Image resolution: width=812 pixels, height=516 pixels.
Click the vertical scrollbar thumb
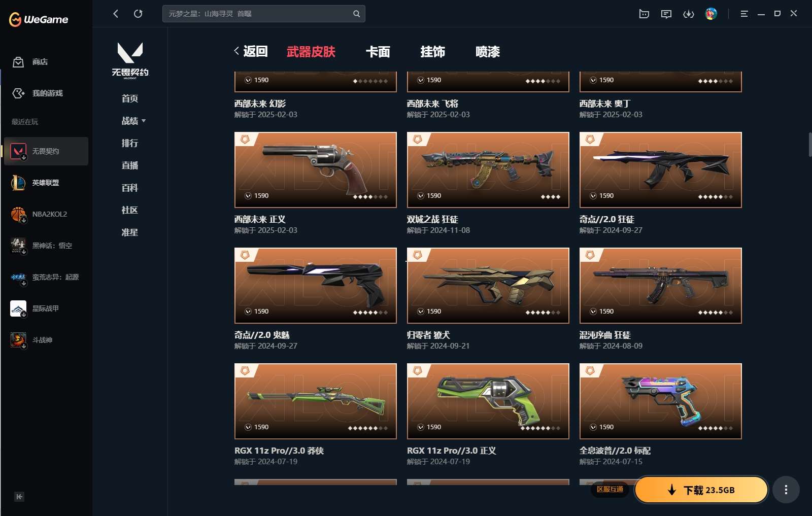(810, 145)
